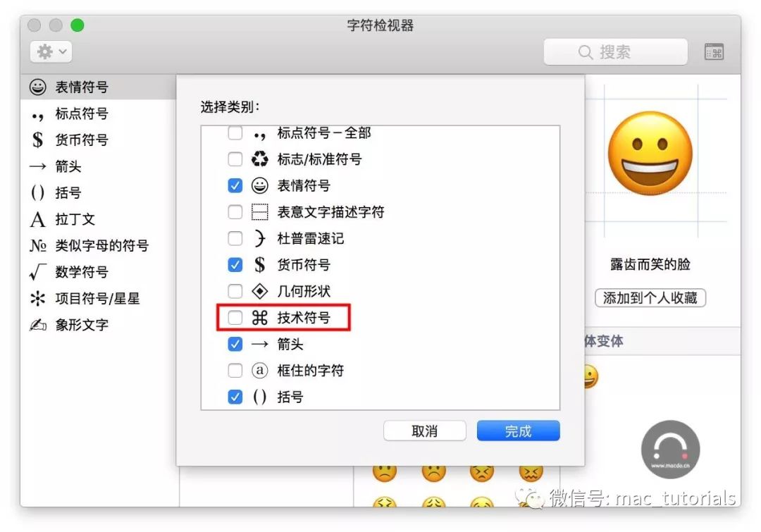Select 项目符号/星星 bullets category in sidebar

coord(98,298)
